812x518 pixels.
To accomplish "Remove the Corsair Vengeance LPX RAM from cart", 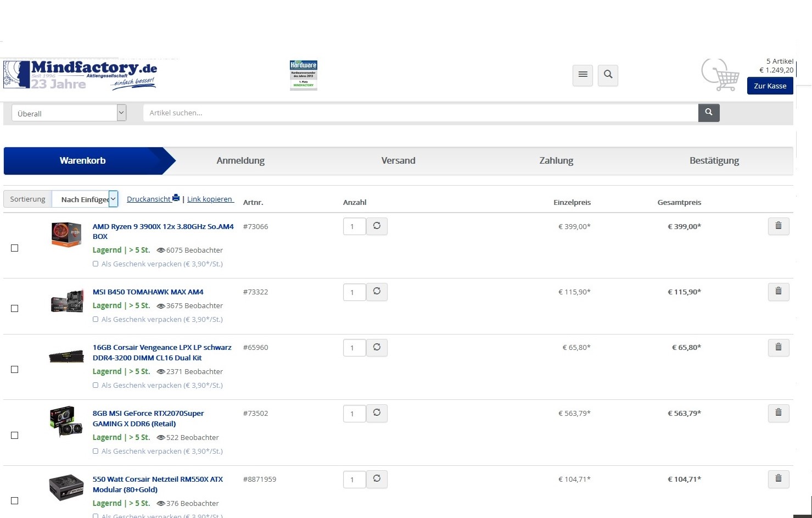I will coord(779,347).
